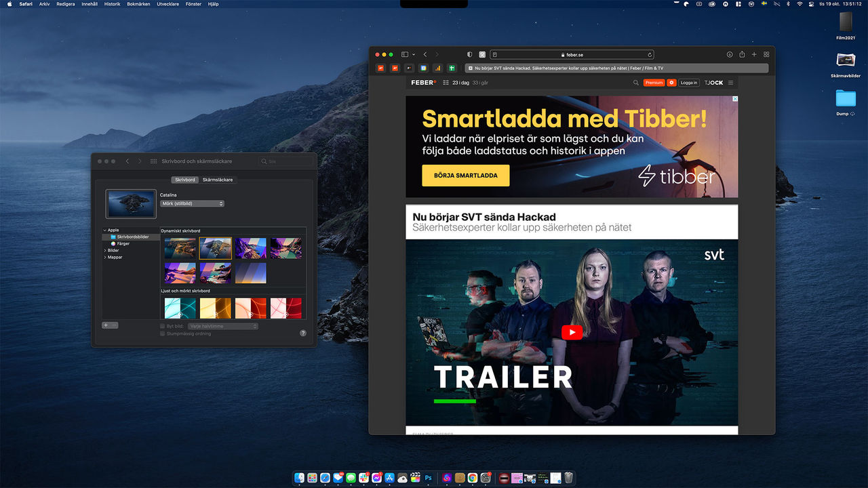Open Photoshop from the Dock
Image resolution: width=868 pixels, height=488 pixels.
pyautogui.click(x=429, y=478)
